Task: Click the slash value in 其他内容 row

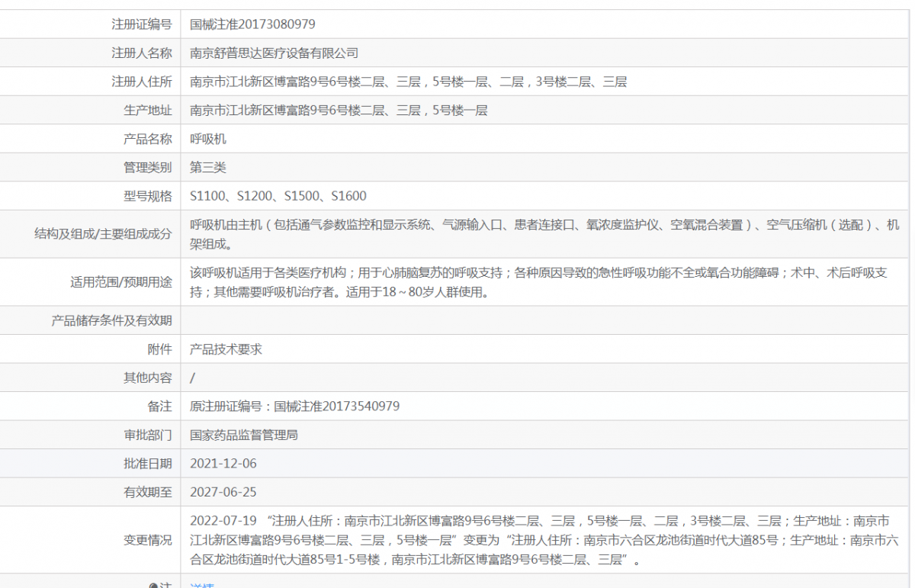Action: [x=192, y=378]
